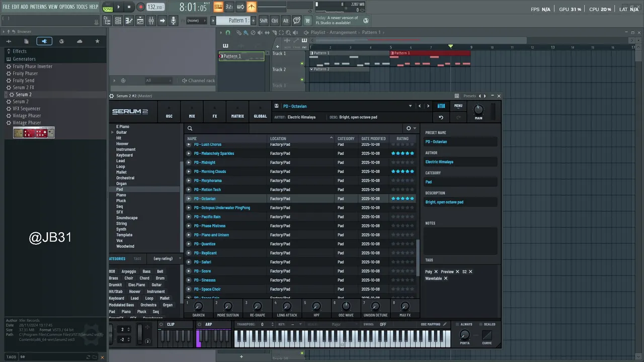Select the plugin database browser tab icon
644x362 pixels.
[x=44, y=41]
